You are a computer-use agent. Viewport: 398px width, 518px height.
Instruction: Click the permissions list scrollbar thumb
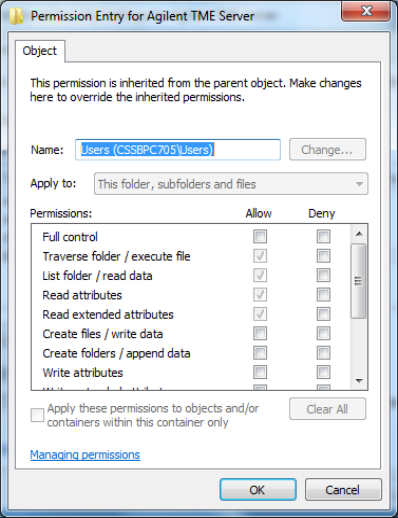point(359,281)
